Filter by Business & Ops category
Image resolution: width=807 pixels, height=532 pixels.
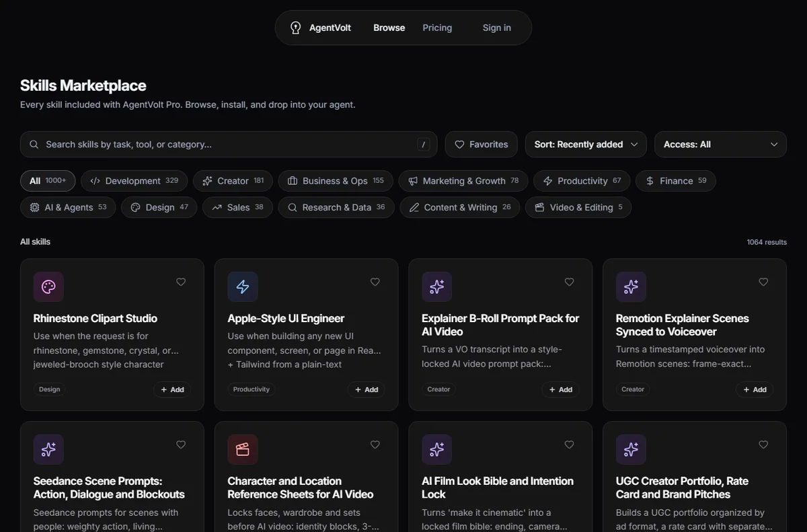(336, 181)
